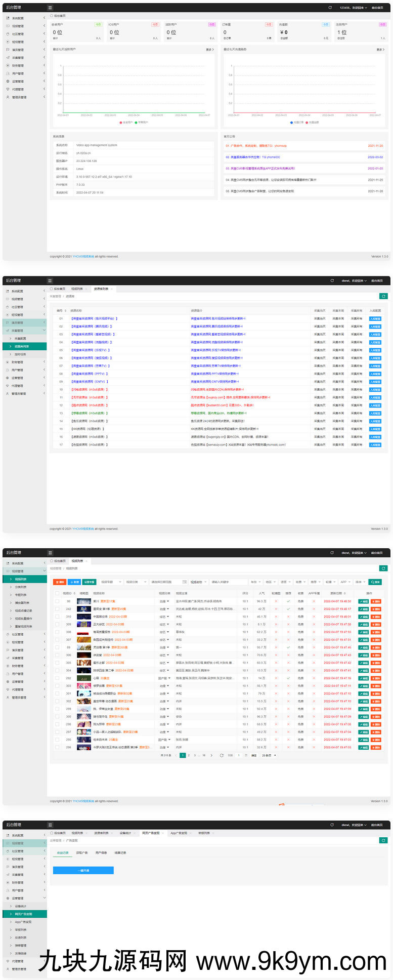Screen dimensions: 393x980
Task: Open category dropdown in video ID 90 row
Action: pyautogui.click(x=164, y=601)
